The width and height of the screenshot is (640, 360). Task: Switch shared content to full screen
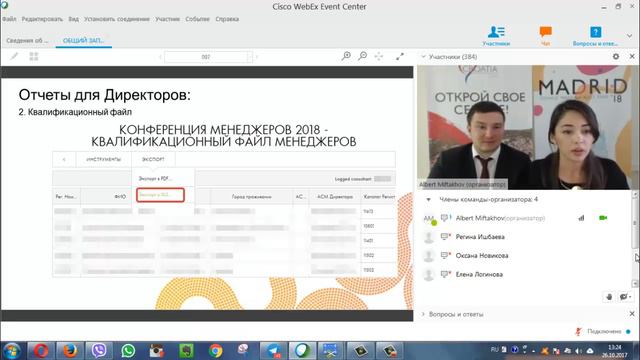point(400,56)
